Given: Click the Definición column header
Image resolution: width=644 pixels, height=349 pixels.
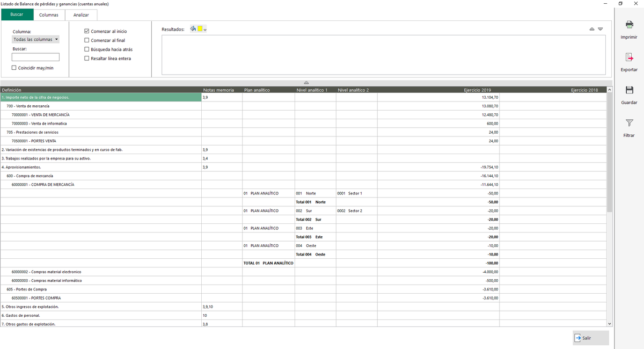Looking at the screenshot, I should point(101,90).
